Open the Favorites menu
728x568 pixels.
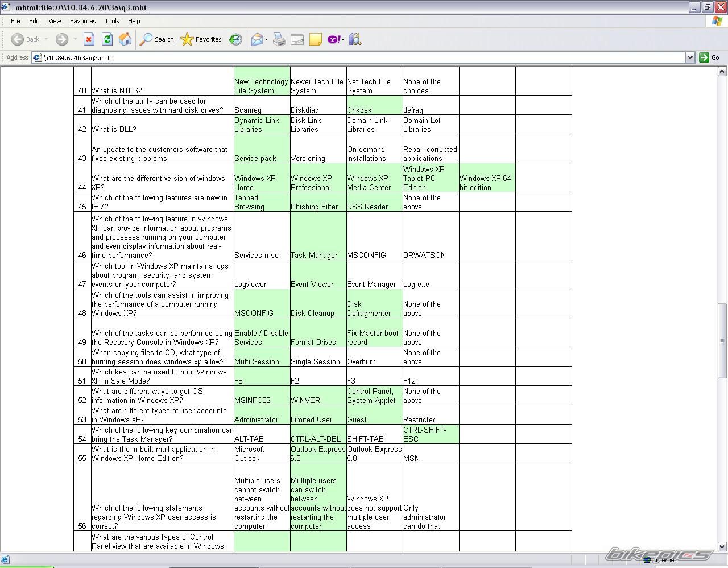point(83,21)
